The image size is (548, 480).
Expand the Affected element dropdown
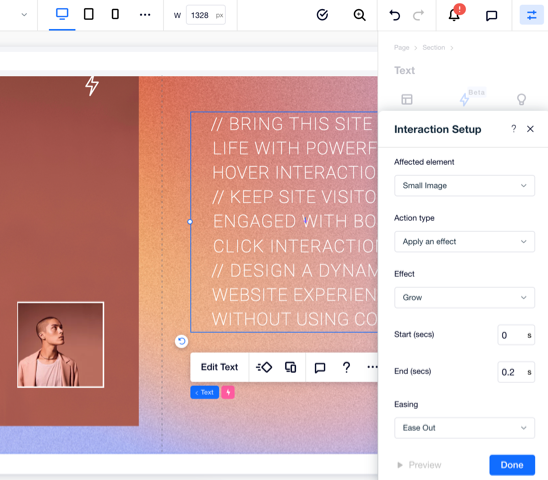click(x=464, y=186)
